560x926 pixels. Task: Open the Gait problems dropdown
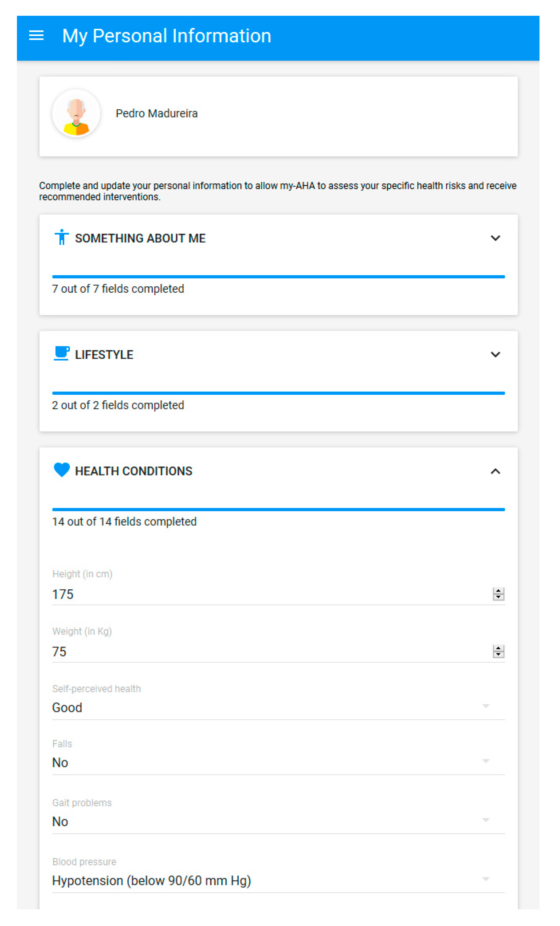coord(485,820)
